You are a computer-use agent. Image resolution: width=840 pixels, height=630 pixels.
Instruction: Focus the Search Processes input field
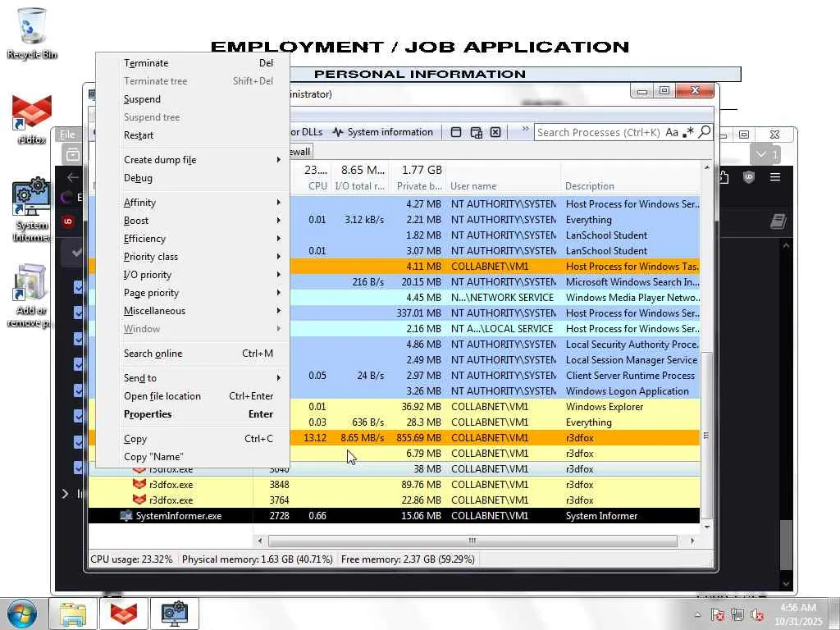click(x=598, y=132)
